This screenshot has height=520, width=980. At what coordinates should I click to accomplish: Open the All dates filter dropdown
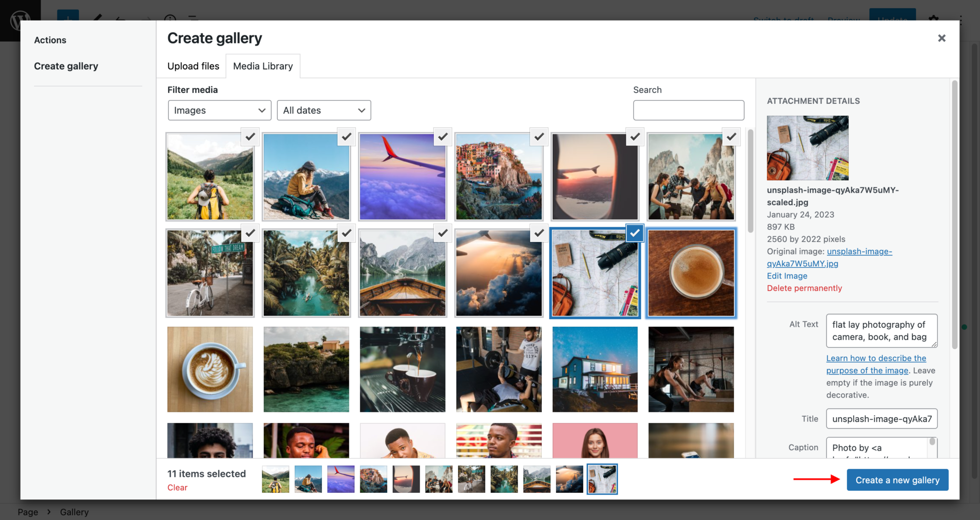click(323, 110)
